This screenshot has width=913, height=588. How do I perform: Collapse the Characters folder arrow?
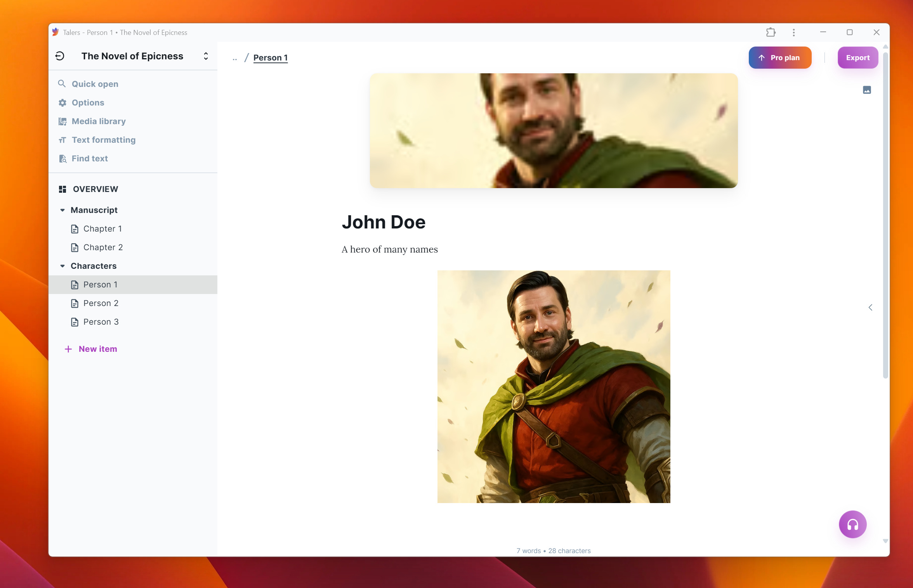pyautogui.click(x=62, y=266)
